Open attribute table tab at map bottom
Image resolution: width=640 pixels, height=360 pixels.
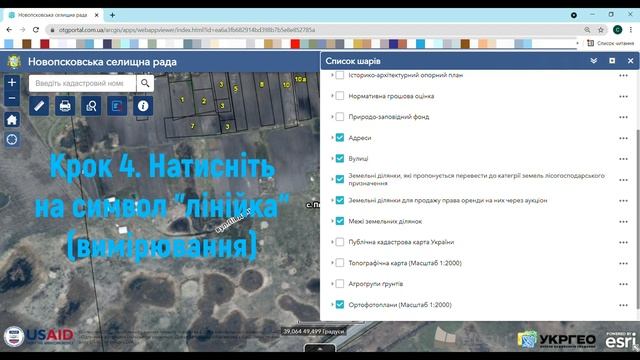[320, 348]
